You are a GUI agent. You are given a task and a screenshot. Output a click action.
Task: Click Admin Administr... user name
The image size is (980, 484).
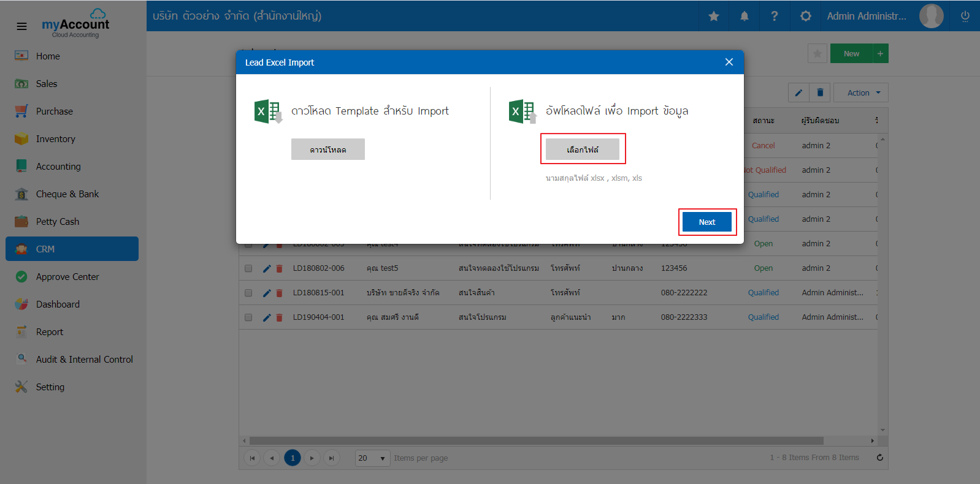point(867,16)
